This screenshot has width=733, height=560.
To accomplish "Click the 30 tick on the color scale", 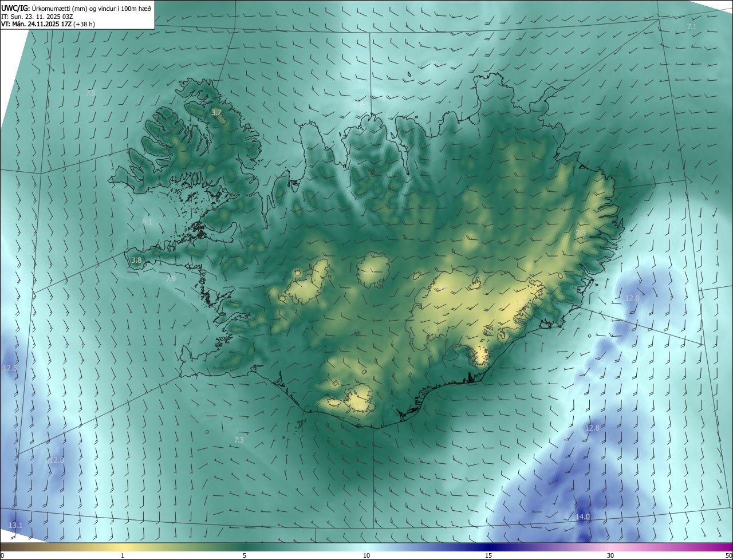I will [x=610, y=555].
